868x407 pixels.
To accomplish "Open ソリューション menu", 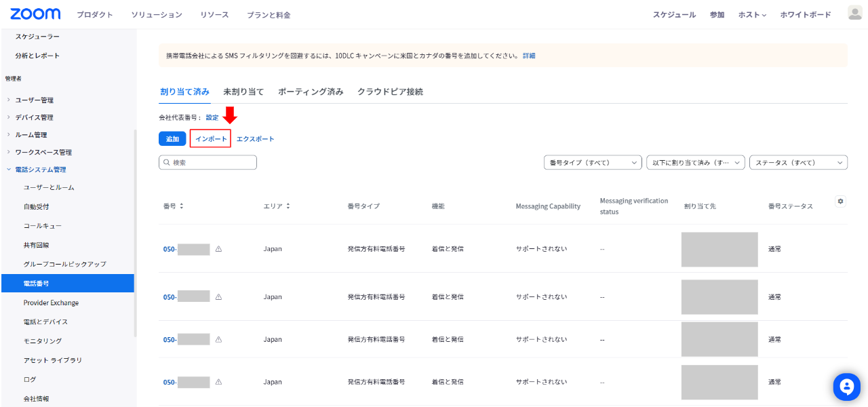I will (x=157, y=15).
